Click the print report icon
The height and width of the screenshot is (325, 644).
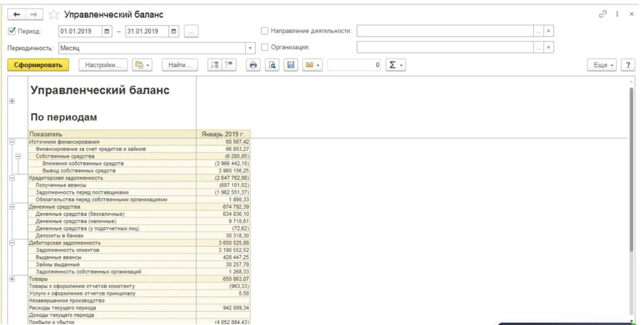coord(254,66)
